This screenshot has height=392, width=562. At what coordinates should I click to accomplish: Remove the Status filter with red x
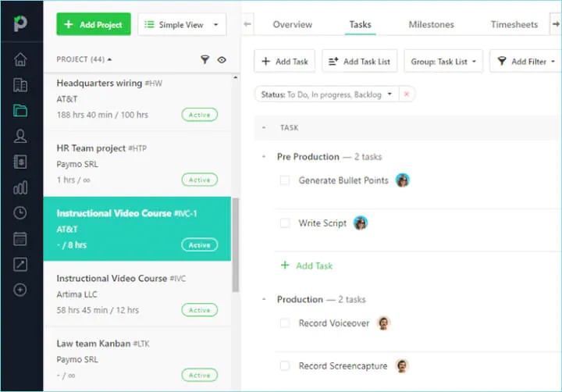pos(407,94)
